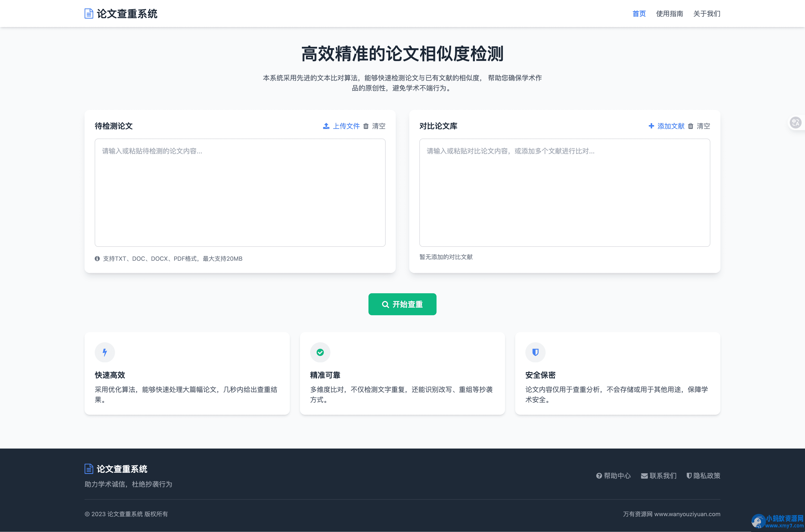Open the 中/A language switcher on the right
This screenshot has height=532, width=805.
pos(796,123)
